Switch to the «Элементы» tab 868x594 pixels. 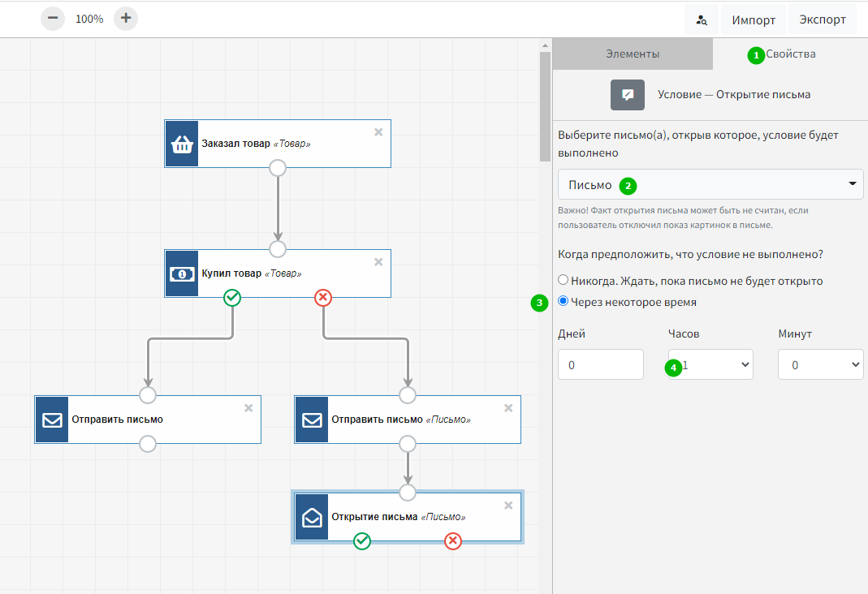point(633,54)
